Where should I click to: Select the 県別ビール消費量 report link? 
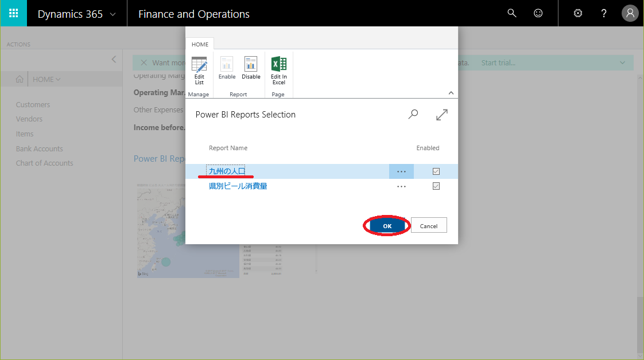point(238,186)
